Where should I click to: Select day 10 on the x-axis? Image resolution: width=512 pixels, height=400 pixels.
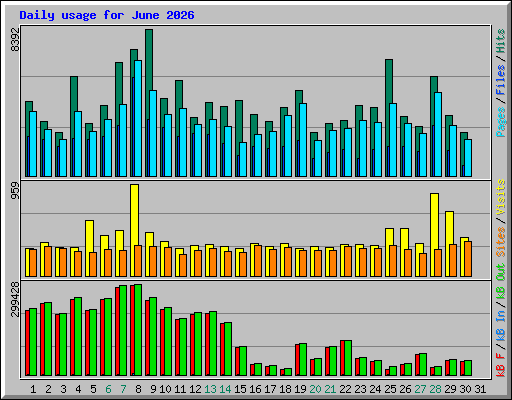click(165, 389)
